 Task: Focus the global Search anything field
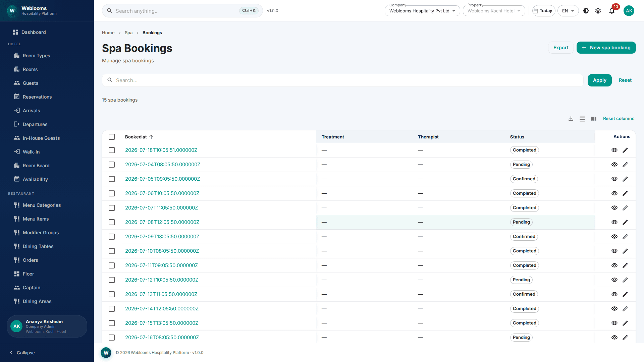click(182, 11)
